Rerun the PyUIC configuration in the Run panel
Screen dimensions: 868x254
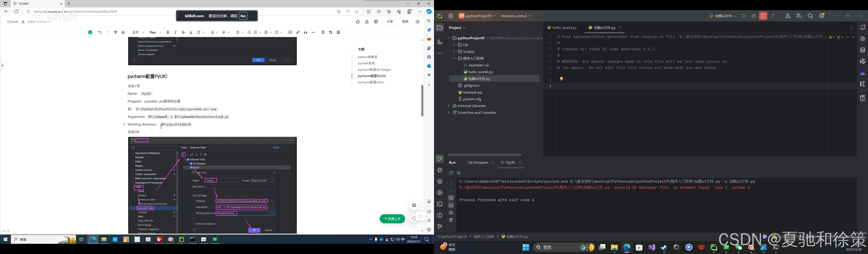click(451, 173)
